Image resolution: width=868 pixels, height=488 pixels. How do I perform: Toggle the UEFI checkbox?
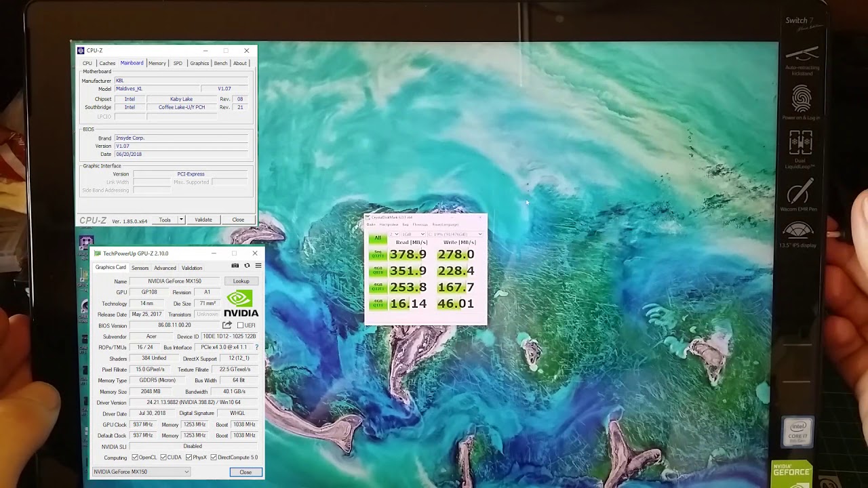(x=240, y=325)
